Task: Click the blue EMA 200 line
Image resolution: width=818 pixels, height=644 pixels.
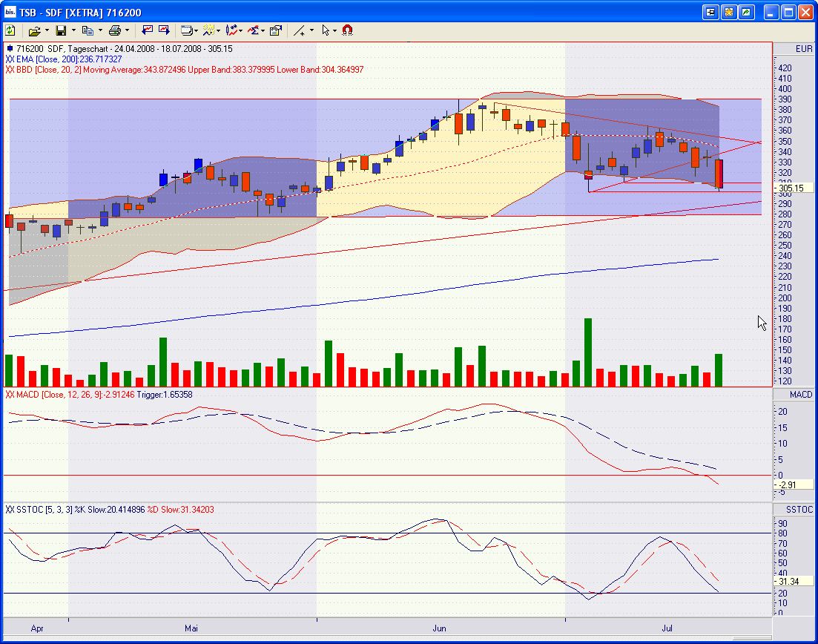Action: [x=365, y=300]
